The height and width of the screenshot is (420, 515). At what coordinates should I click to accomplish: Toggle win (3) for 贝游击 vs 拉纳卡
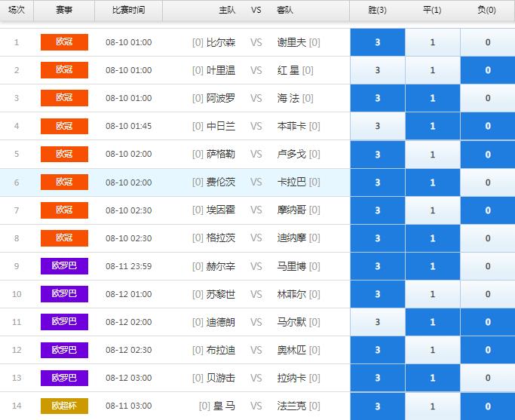tap(377, 378)
